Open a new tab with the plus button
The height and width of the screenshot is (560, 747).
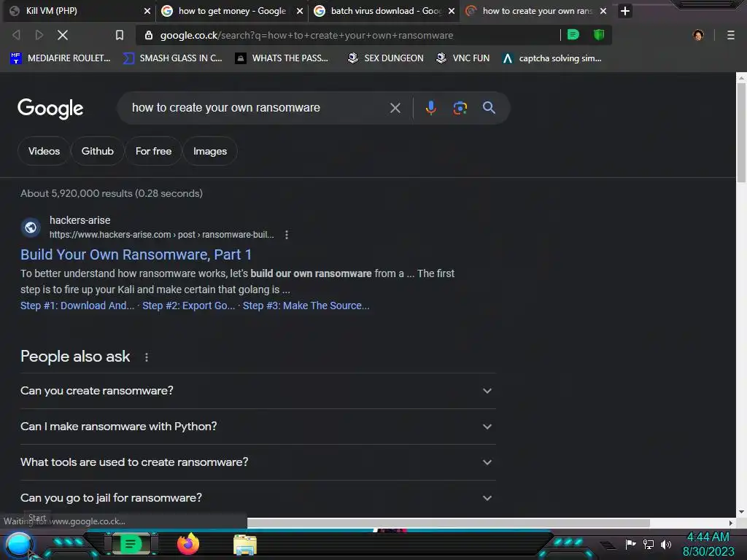click(625, 10)
